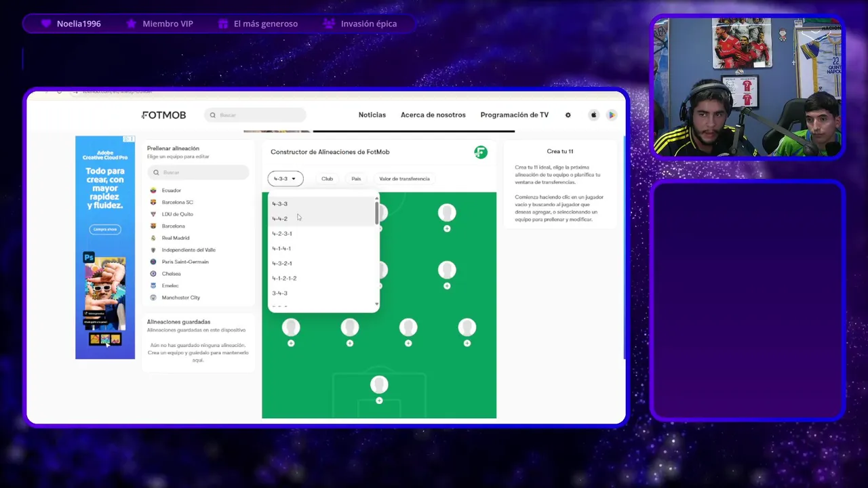Click plus under far-right defender slot
Screen dimensions: 868x488
point(467,343)
